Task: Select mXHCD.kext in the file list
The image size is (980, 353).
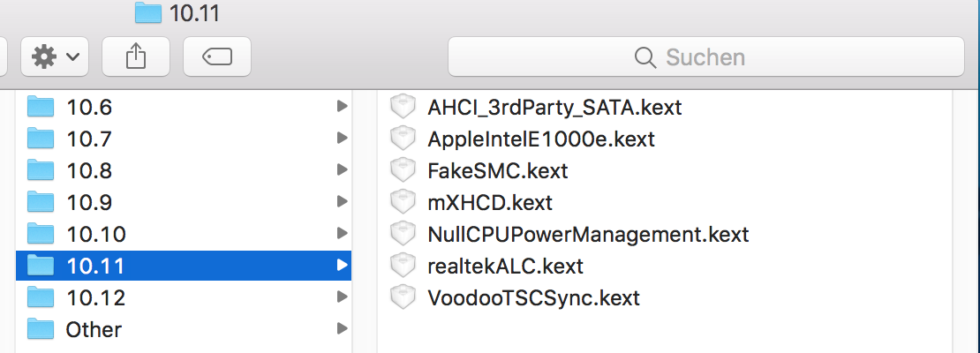Action: click(x=489, y=203)
